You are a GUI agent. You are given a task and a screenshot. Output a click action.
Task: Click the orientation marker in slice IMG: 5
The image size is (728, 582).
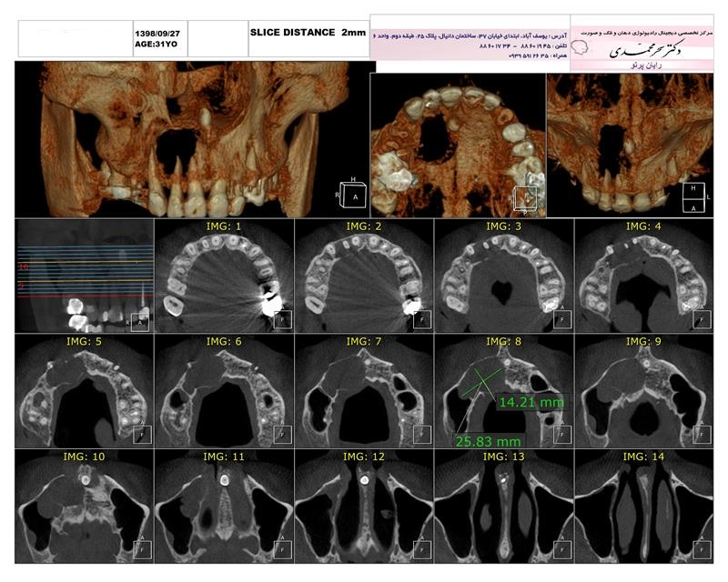(143, 435)
